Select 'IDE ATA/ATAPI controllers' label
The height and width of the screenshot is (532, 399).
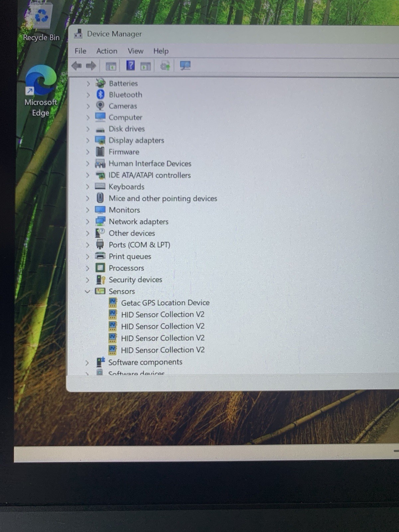(x=150, y=175)
